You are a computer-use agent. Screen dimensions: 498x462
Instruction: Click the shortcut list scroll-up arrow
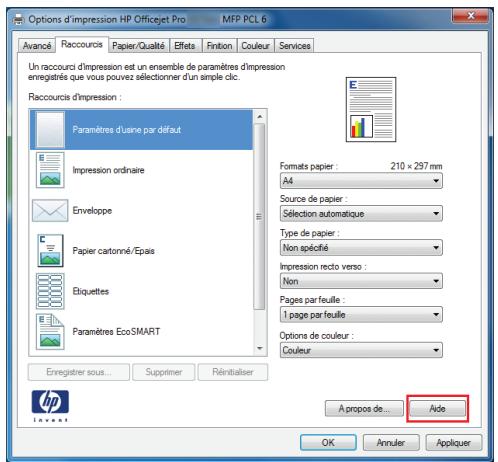coord(260,117)
